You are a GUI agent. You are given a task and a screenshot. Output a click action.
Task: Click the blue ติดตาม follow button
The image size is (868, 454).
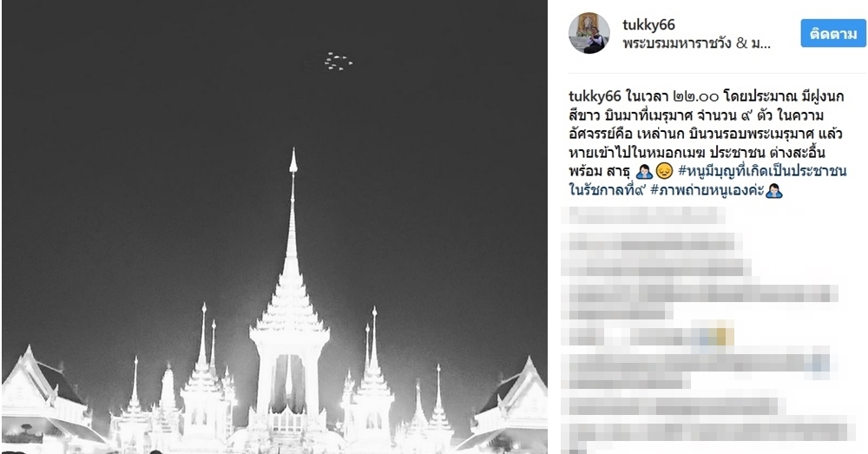[x=833, y=33]
